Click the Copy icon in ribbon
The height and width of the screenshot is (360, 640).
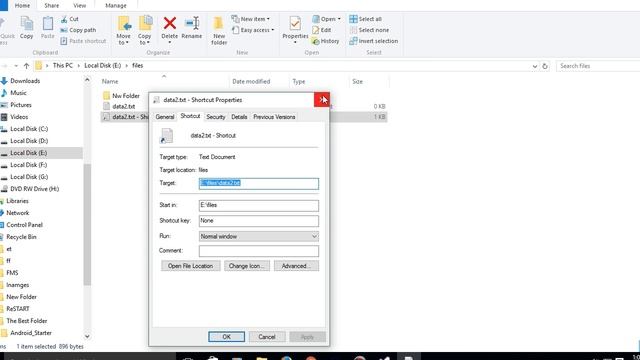point(27,28)
